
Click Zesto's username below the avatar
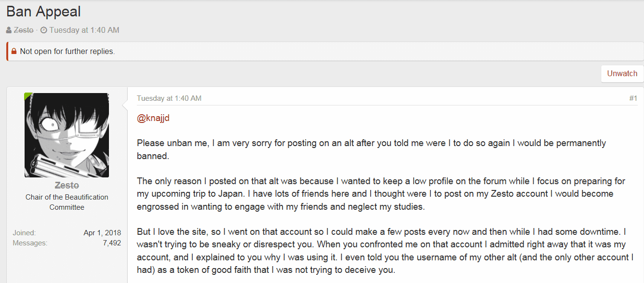tap(67, 185)
